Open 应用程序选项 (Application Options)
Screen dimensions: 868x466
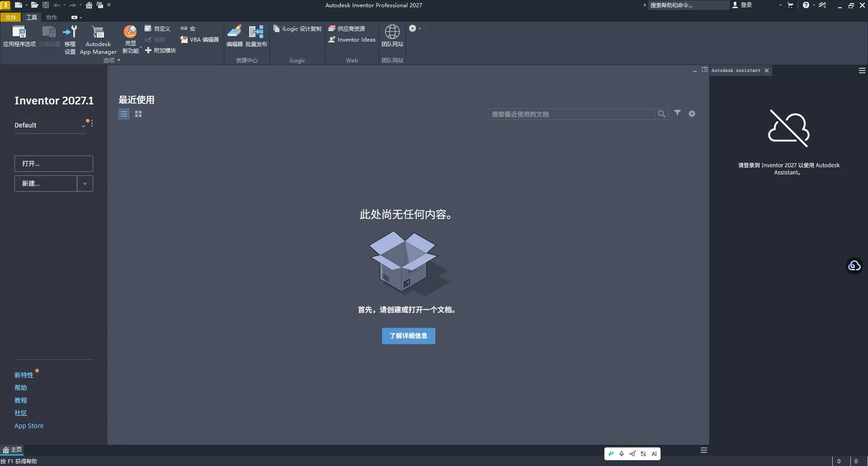point(19,36)
